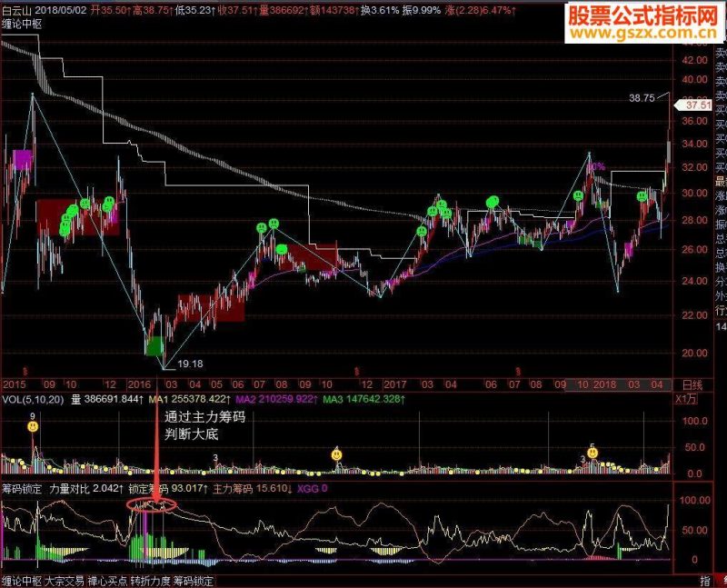Click the 19.18 lowest price label
Screen dimensions: 727x588
(190, 364)
